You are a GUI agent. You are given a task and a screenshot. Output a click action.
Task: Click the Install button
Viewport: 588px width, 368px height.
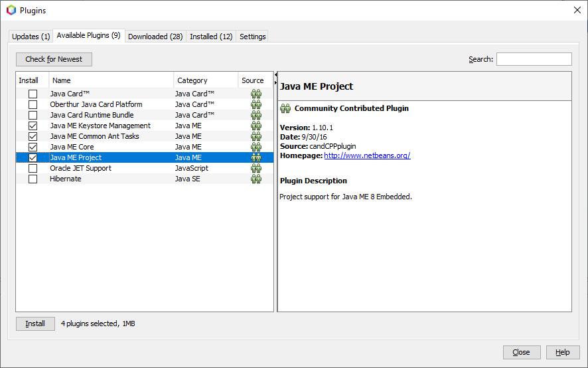click(35, 323)
